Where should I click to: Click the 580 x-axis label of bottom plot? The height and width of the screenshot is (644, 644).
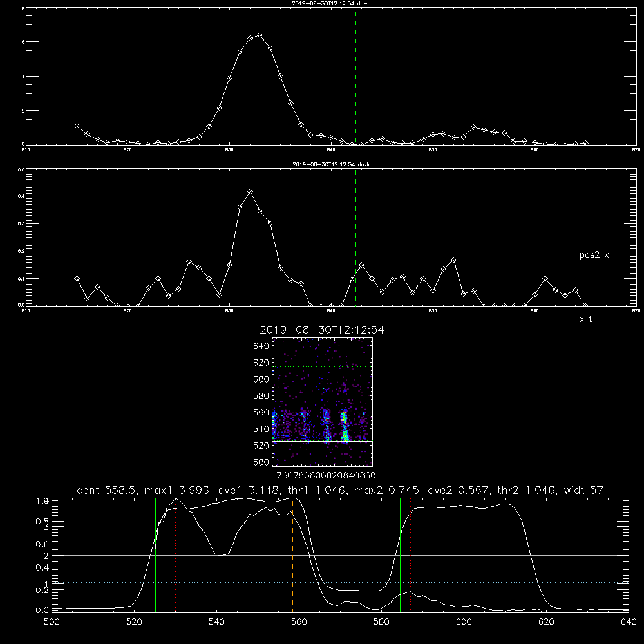381,622
